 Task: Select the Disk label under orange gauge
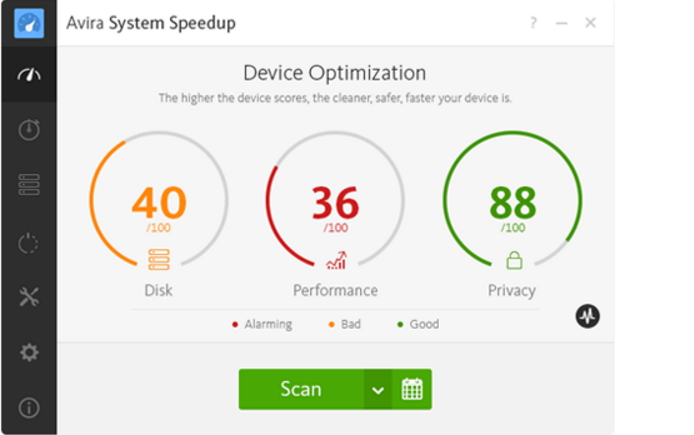158,290
